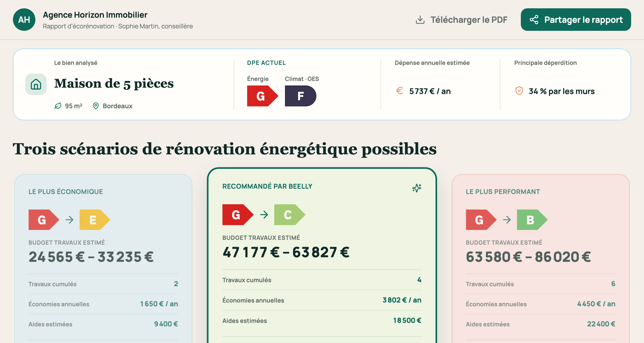Click the AH agency avatar logo
This screenshot has height=343, width=644.
point(24,20)
